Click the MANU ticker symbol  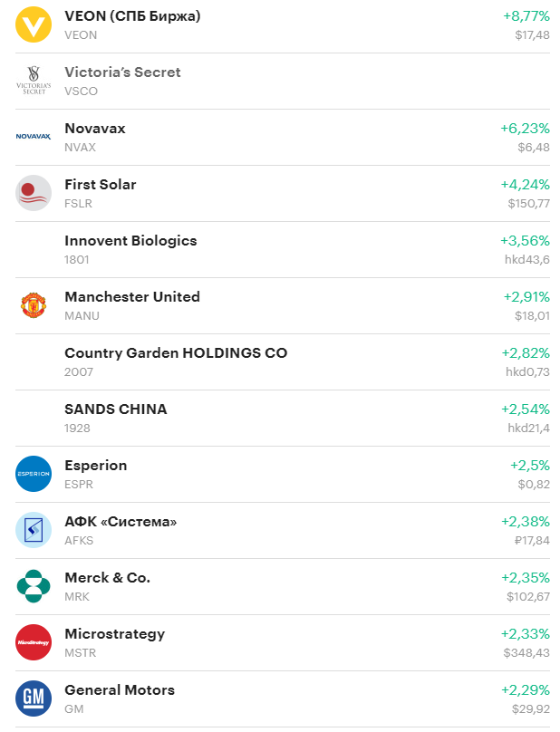[x=82, y=316]
